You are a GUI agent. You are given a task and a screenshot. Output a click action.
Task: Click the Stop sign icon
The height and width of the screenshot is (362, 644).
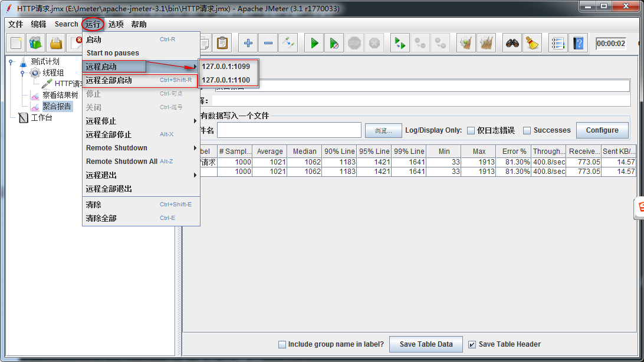click(354, 43)
